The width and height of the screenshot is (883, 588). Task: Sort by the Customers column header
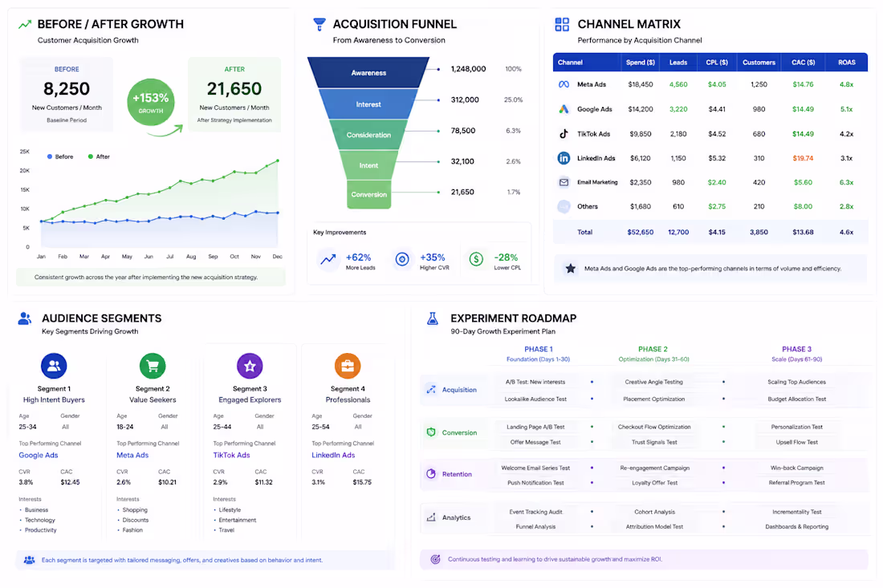(x=759, y=63)
